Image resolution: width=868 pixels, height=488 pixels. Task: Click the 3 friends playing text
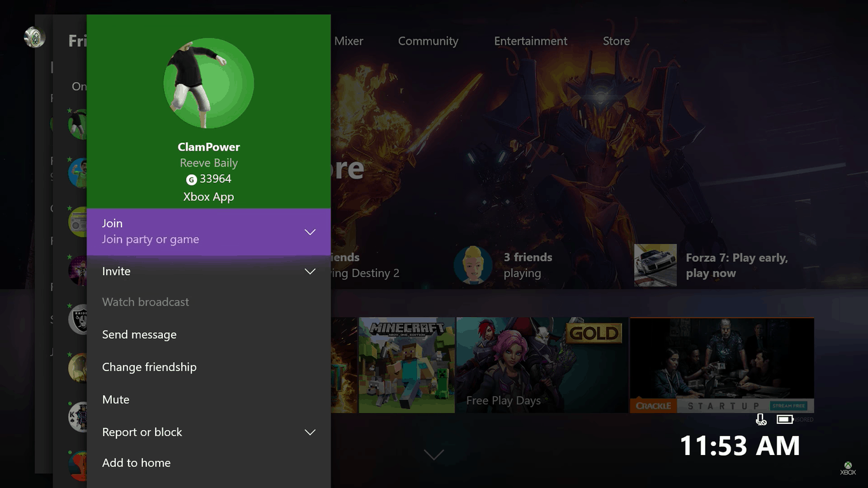(528, 266)
